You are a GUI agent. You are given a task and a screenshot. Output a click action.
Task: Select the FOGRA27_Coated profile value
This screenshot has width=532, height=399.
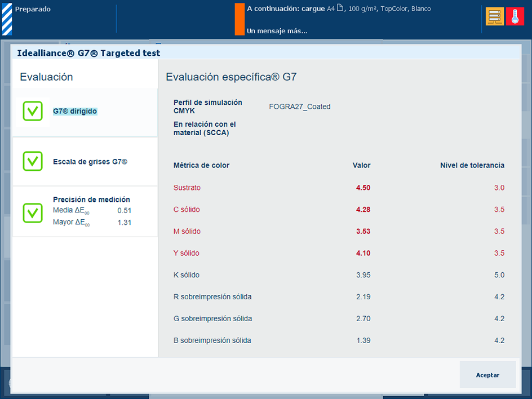pos(300,107)
